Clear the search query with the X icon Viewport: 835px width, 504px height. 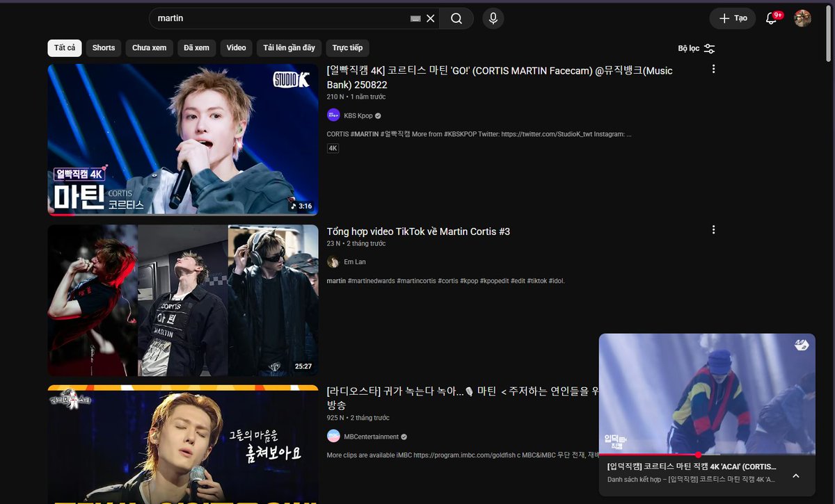pyautogui.click(x=431, y=18)
